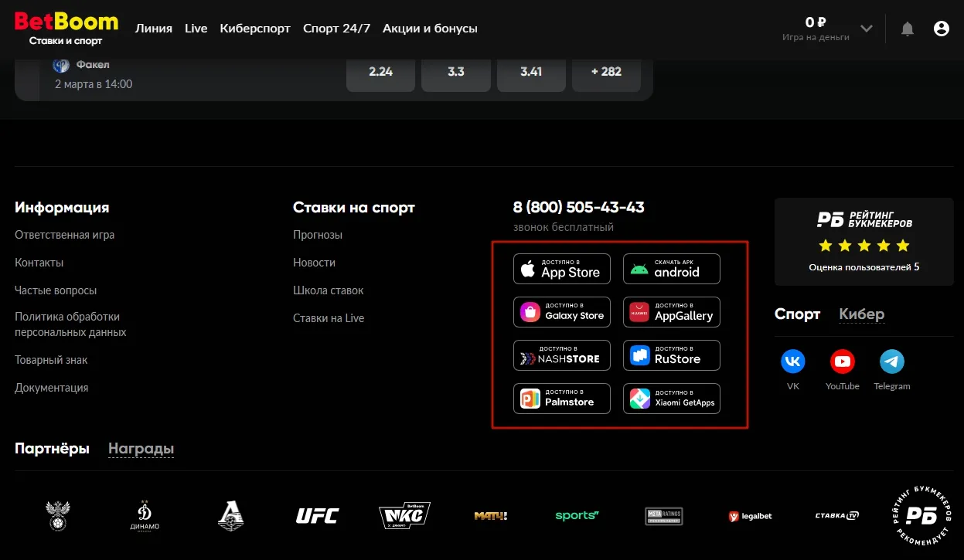
Task: Open the Киберспорт menu item
Action: pos(255,28)
